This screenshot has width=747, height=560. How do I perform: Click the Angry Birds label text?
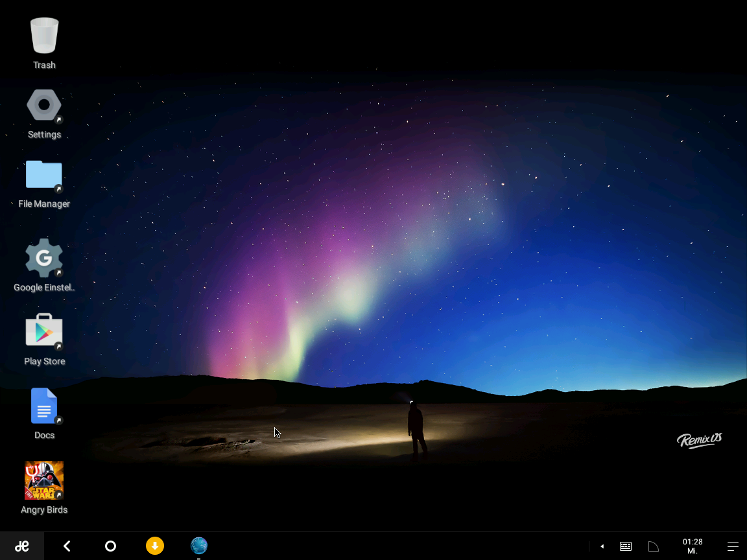point(44,509)
